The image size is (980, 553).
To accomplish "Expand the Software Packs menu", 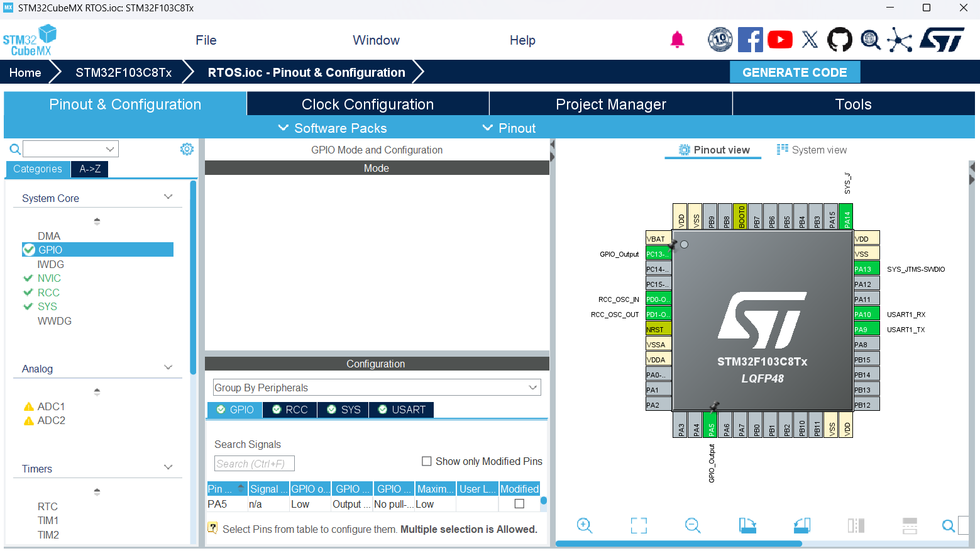I will point(333,128).
